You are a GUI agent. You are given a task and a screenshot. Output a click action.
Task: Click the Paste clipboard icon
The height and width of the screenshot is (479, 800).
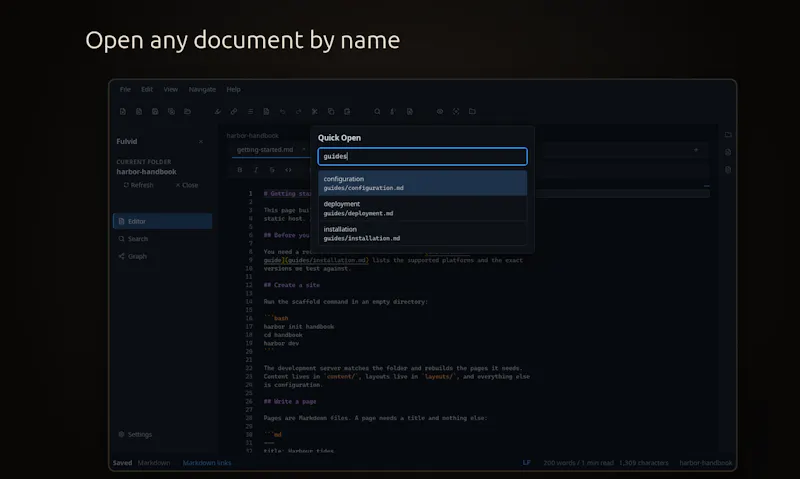pos(347,111)
